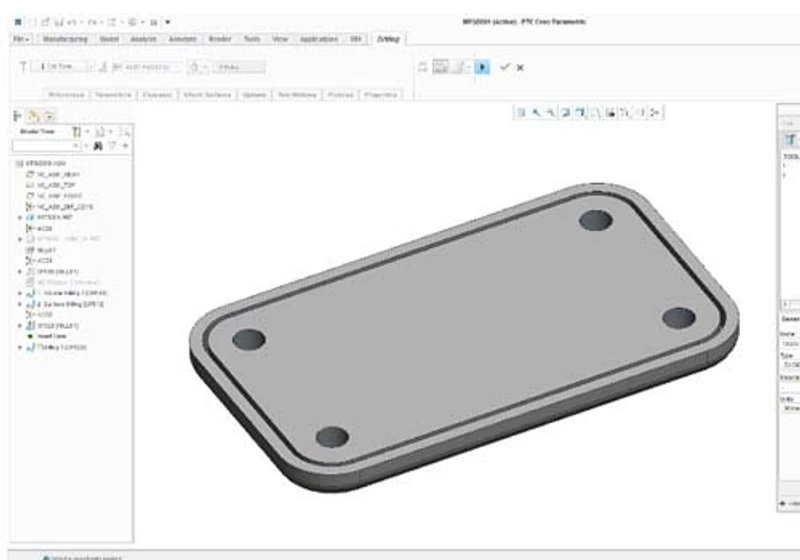The height and width of the screenshot is (560, 800).
Task: Click the New icon in quick access toolbar
Action: (x=33, y=22)
